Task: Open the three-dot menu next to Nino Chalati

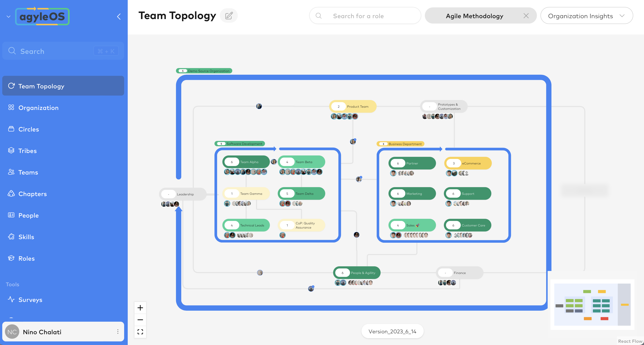Action: pyautogui.click(x=118, y=332)
